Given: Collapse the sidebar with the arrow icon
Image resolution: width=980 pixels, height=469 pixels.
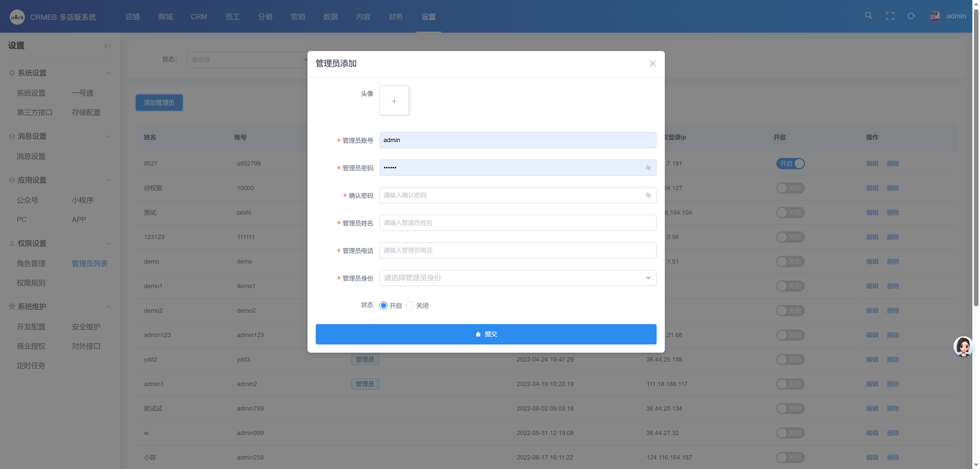Looking at the screenshot, I should click(x=108, y=46).
